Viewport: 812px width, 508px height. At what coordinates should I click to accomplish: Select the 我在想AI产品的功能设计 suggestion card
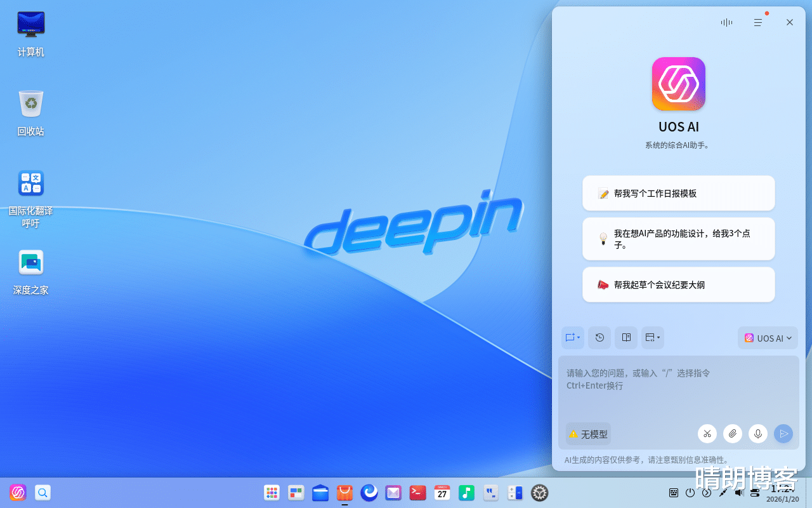click(x=679, y=239)
